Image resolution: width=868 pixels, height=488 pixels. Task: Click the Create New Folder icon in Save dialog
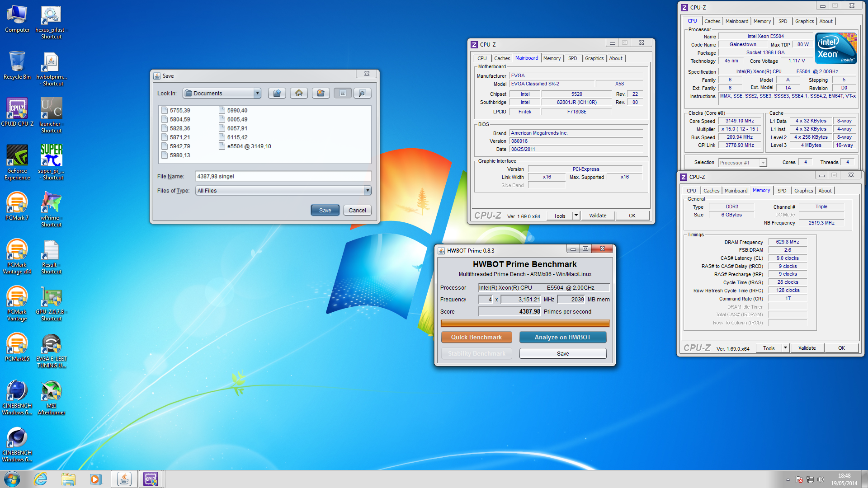coord(321,93)
